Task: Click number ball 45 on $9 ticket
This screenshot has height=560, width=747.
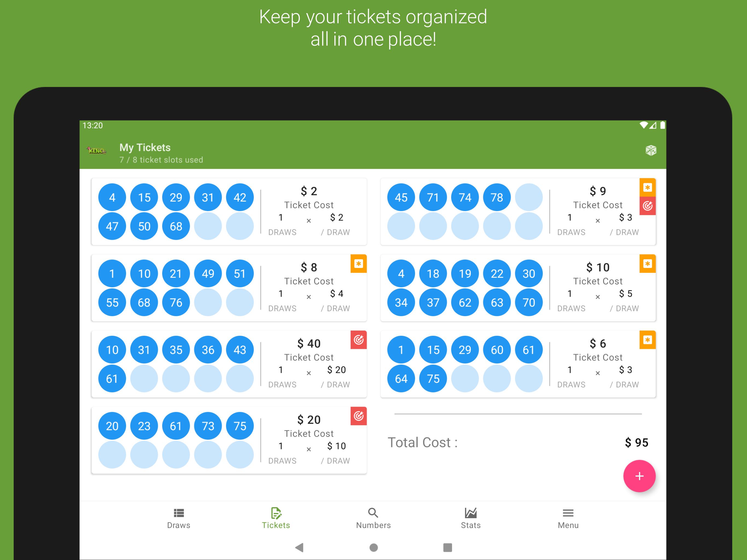Action: (401, 197)
